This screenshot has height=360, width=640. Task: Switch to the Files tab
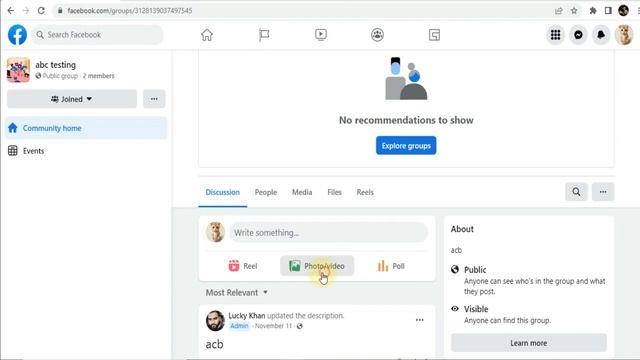[334, 192]
